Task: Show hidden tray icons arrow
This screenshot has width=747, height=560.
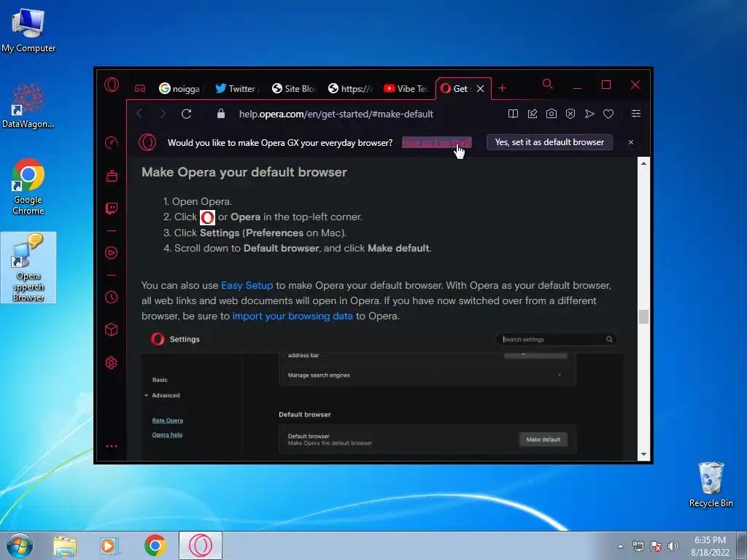Action: (x=620, y=546)
